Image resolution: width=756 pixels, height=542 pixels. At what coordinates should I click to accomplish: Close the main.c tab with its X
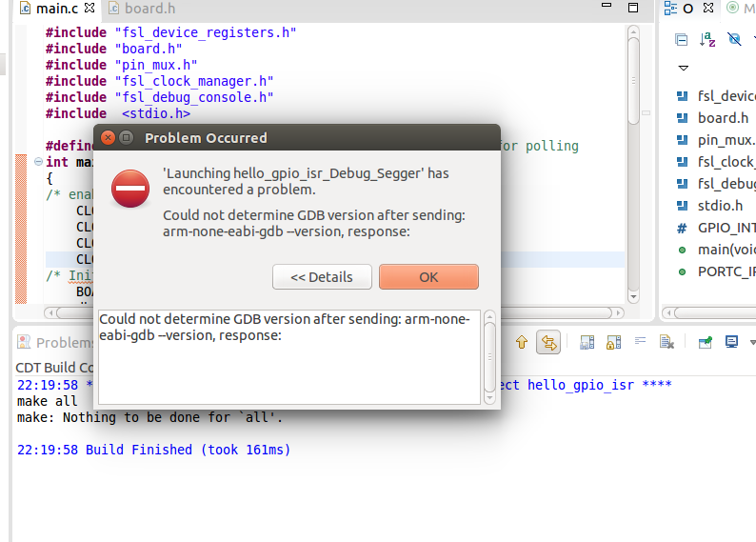coord(90,9)
